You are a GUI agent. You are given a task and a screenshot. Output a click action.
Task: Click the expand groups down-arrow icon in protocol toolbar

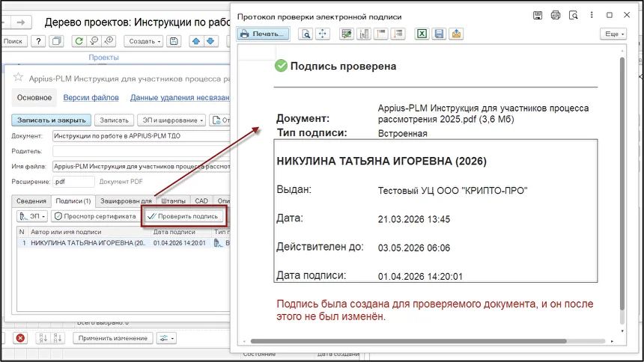(x=398, y=34)
